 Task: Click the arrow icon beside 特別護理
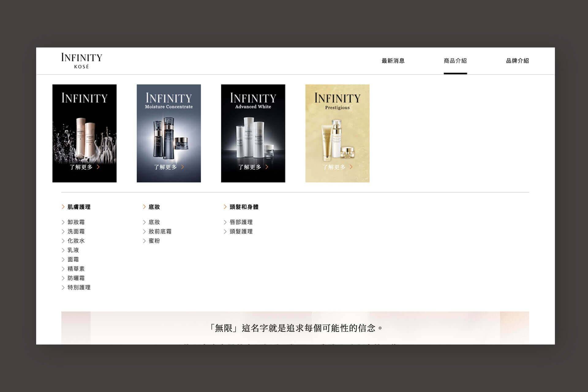(63, 288)
